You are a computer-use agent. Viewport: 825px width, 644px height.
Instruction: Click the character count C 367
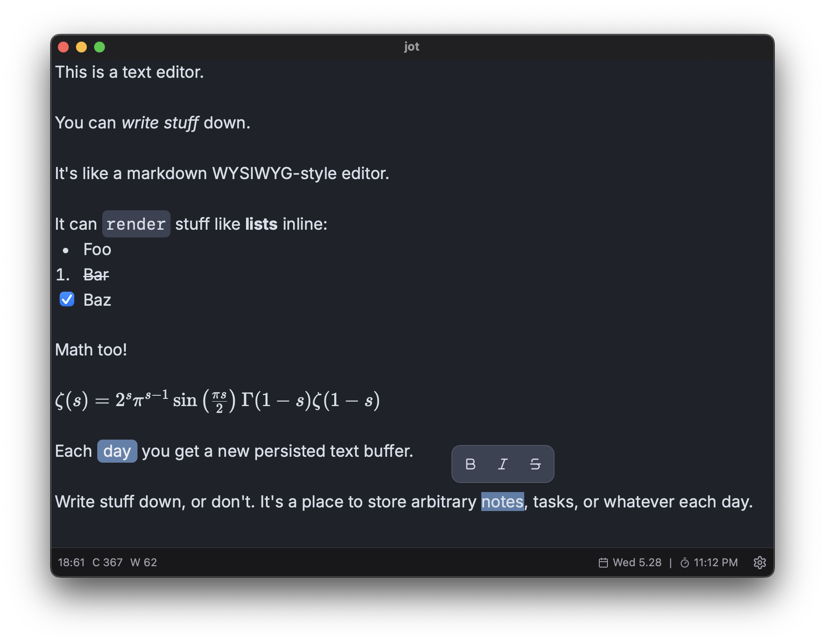108,563
